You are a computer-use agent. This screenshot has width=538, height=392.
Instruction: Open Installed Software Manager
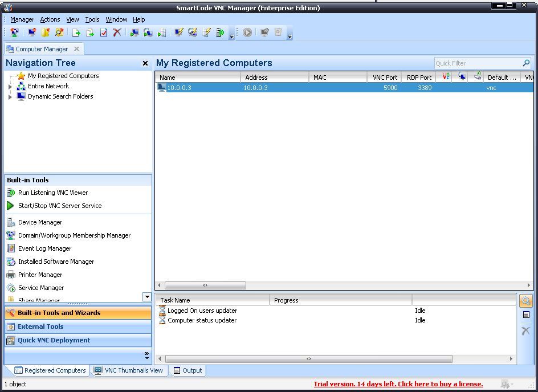[56, 262]
